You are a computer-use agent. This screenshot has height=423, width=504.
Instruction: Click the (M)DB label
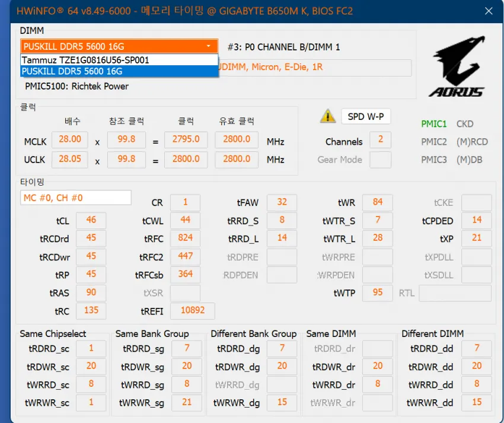click(x=469, y=160)
